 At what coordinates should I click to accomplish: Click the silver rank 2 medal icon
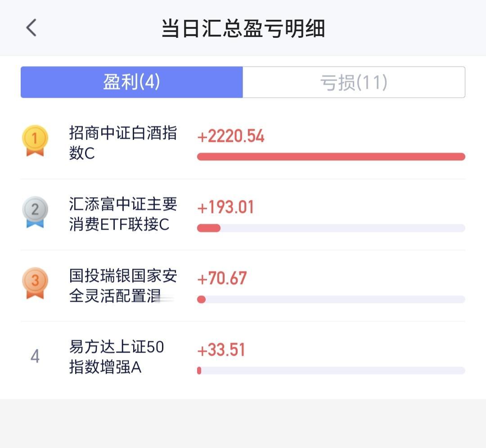35,212
